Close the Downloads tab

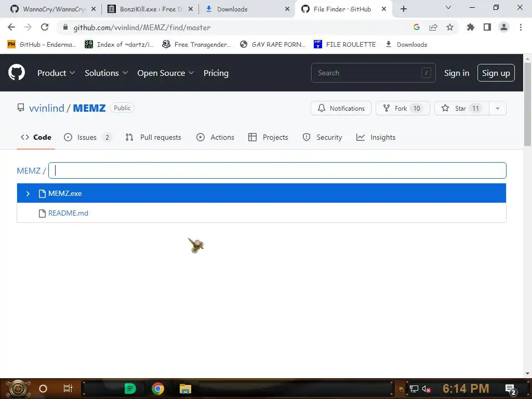click(x=287, y=9)
